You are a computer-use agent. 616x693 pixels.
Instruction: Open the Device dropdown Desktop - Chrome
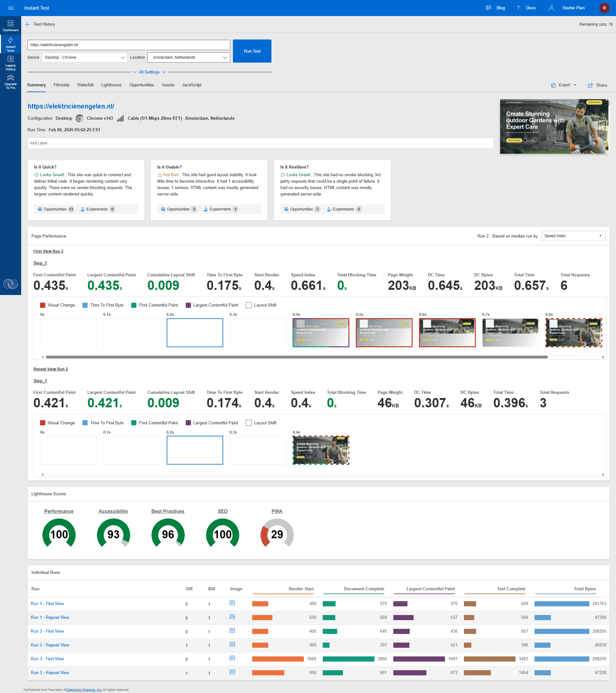(85, 58)
